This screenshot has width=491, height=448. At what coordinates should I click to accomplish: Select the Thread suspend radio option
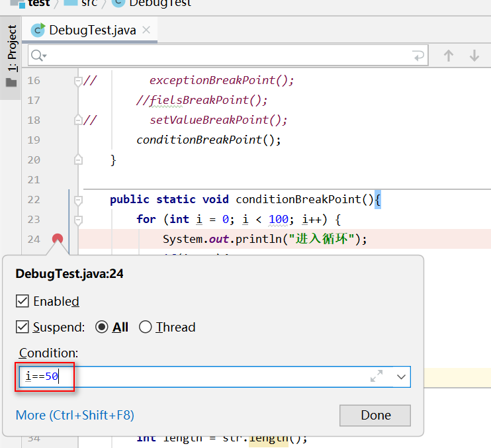(x=146, y=327)
